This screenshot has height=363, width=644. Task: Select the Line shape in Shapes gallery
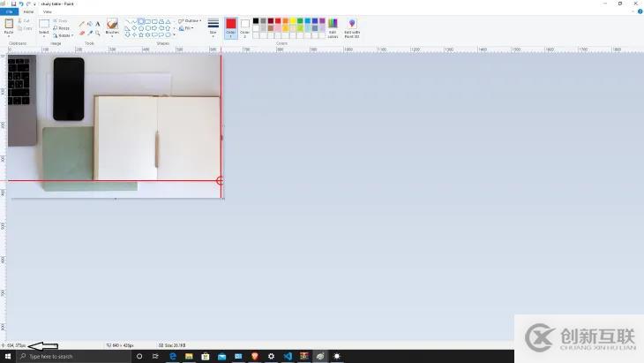127,21
